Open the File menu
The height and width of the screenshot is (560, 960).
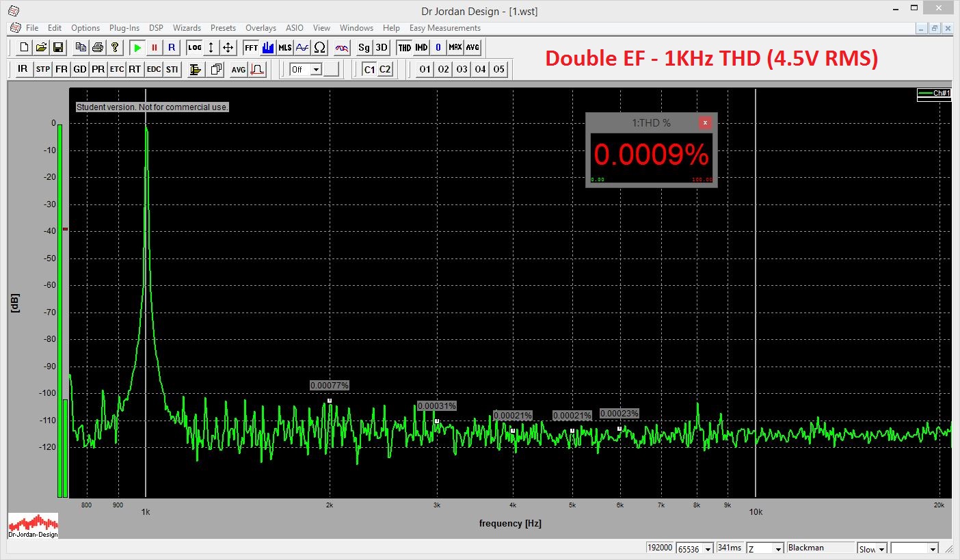pyautogui.click(x=32, y=28)
